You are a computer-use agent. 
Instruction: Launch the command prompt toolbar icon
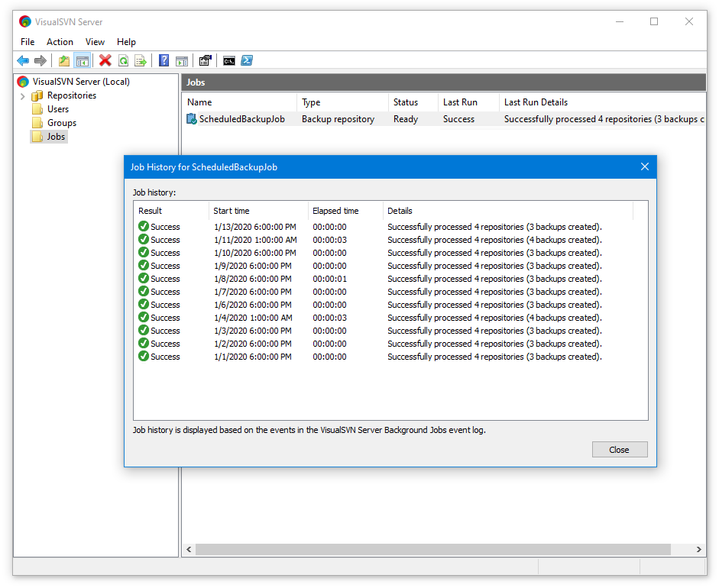coord(228,61)
